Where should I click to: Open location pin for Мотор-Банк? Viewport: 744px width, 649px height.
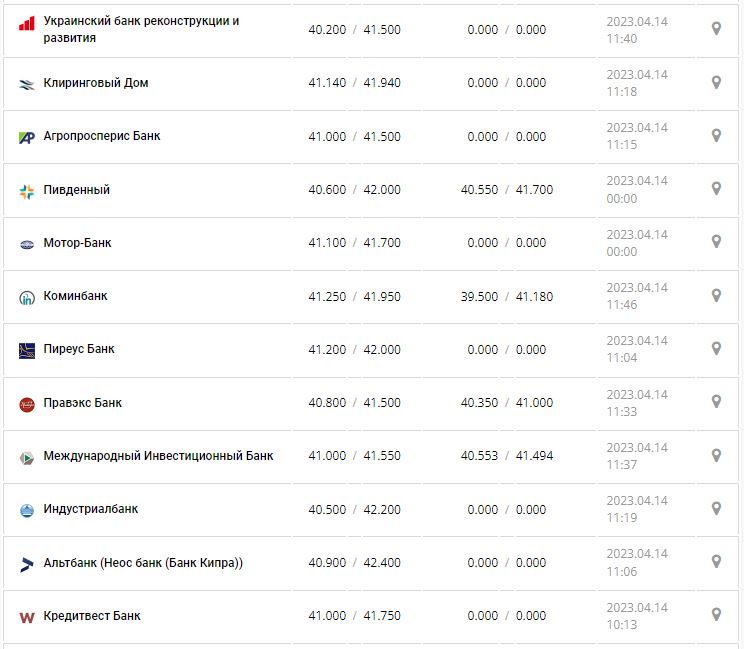coord(716,241)
